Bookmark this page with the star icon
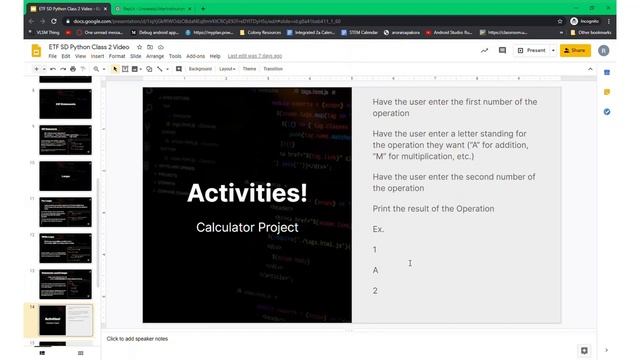The height and width of the screenshot is (360, 640). click(x=560, y=21)
